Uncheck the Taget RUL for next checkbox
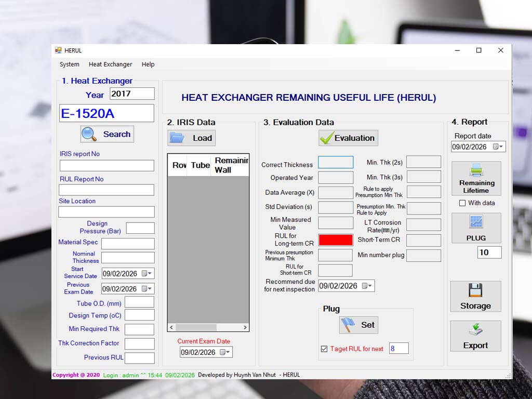This screenshot has height=399, width=532. point(324,349)
